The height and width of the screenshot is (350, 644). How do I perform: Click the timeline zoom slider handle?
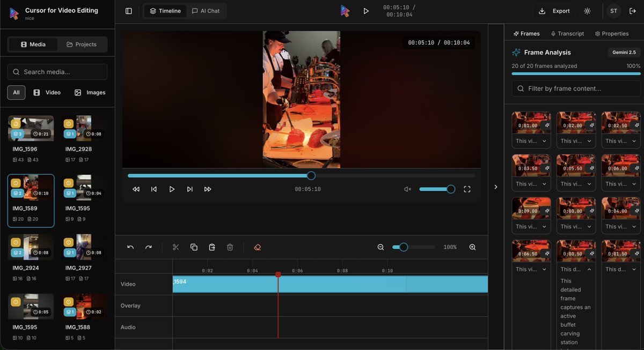(x=404, y=247)
